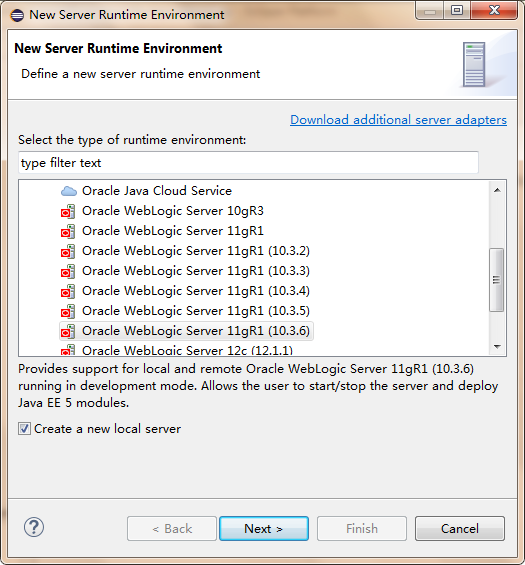Select Oracle WebLogic Server 11gR1 (10.3.5)
The width and height of the screenshot is (525, 565).
coord(196,311)
